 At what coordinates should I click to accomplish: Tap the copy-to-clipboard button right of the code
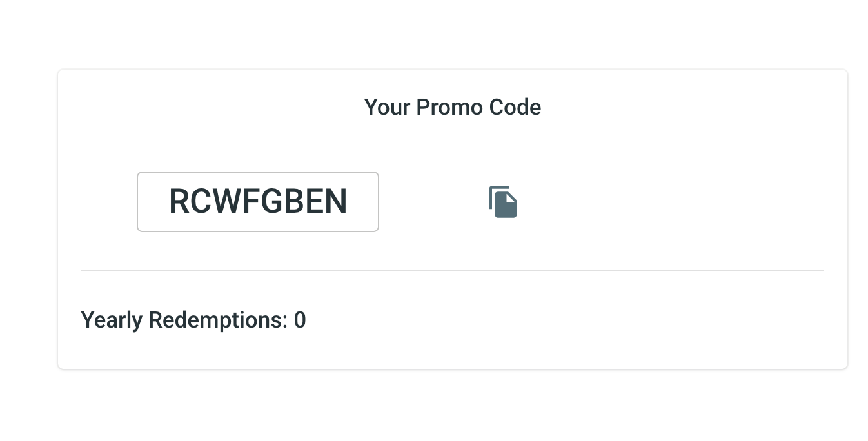[x=503, y=202]
